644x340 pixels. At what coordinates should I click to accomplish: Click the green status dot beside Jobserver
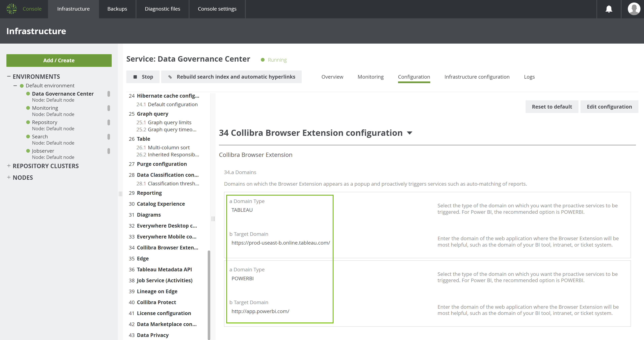click(28, 151)
